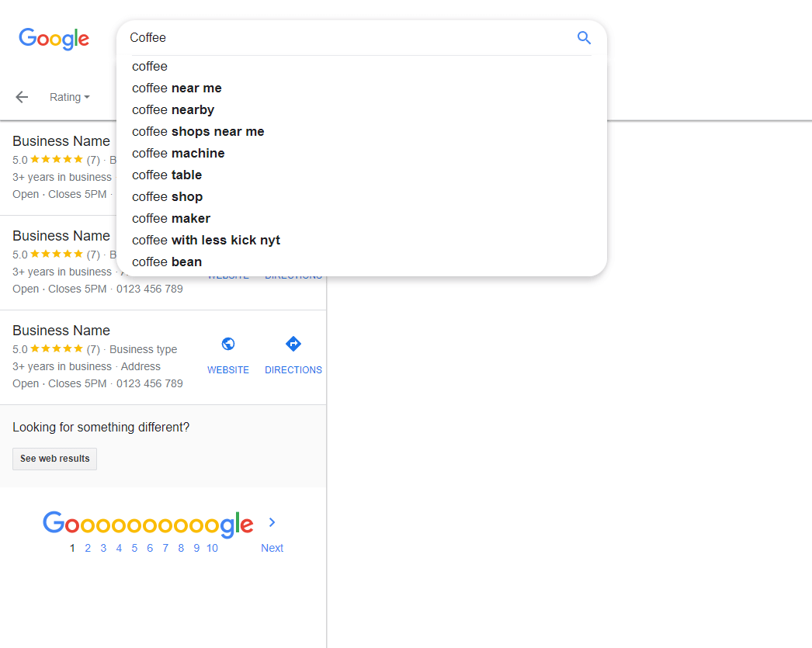This screenshot has height=648, width=812.
Task: Pick the "coffee maker" suggestion
Action: pyautogui.click(x=362, y=218)
